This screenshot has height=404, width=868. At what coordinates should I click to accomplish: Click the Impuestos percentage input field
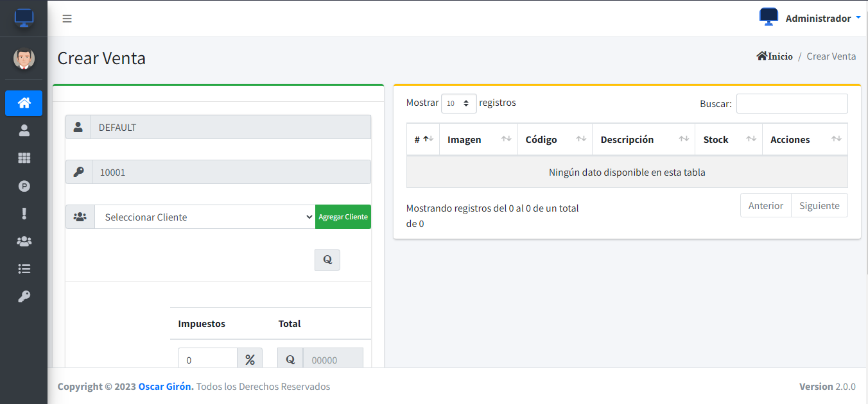207,360
